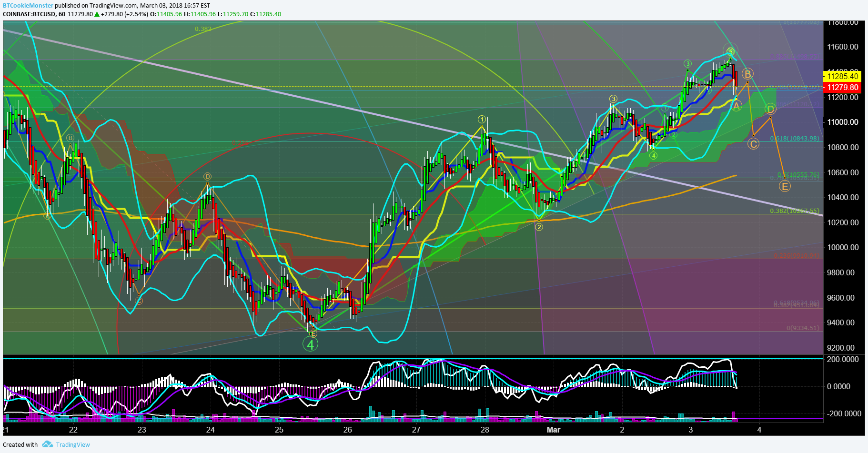Select the large orange circled E marker
This screenshot has height=453, width=868.
click(785, 186)
